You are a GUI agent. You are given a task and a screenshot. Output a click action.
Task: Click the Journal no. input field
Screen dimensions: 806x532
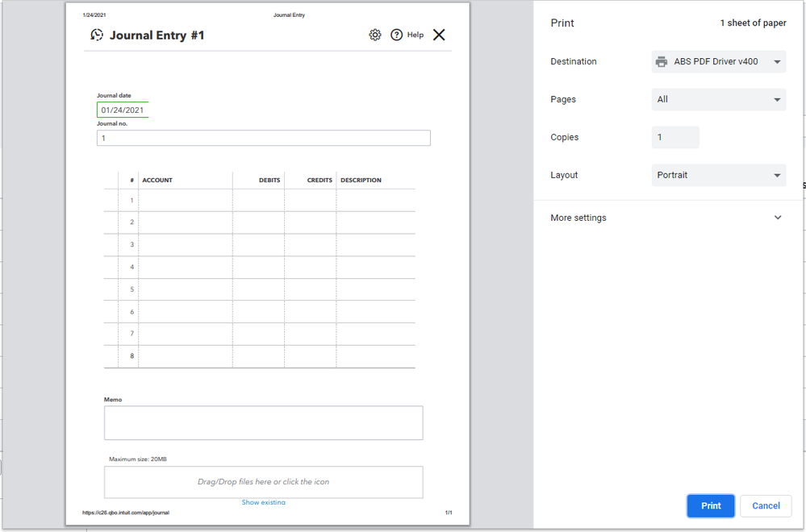click(264, 138)
